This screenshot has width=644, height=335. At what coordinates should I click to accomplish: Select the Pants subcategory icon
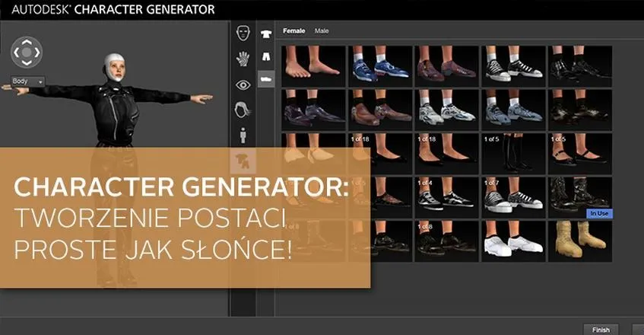266,56
